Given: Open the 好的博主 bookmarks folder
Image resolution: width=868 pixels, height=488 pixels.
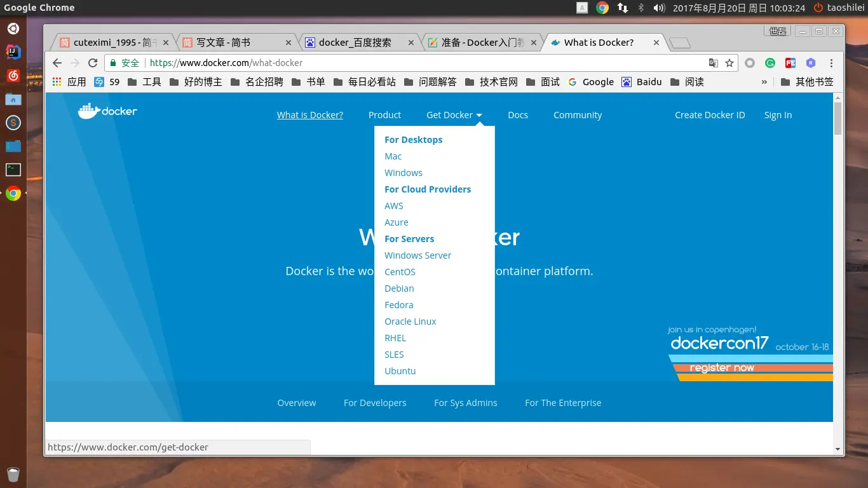Looking at the screenshot, I should [196, 82].
